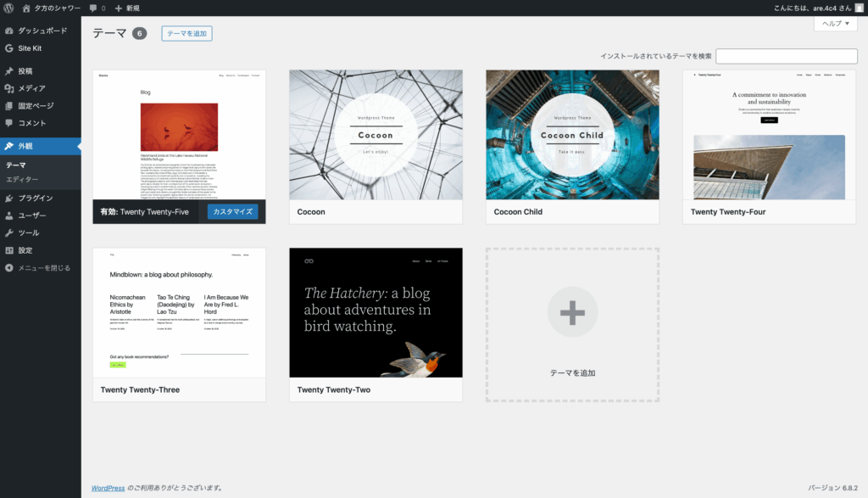This screenshot has width=868, height=498.
Task: Open the 新規 menu in admin bar
Action: [127, 8]
